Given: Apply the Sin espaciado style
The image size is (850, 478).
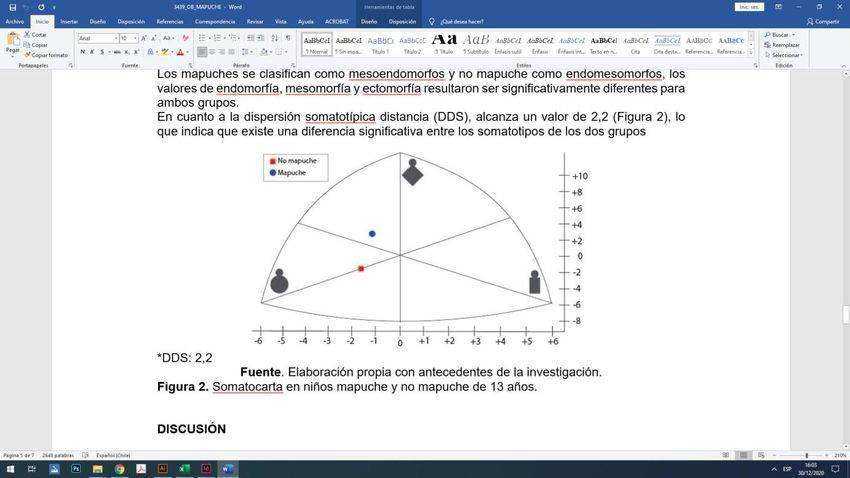Looking at the screenshot, I should coord(349,44).
